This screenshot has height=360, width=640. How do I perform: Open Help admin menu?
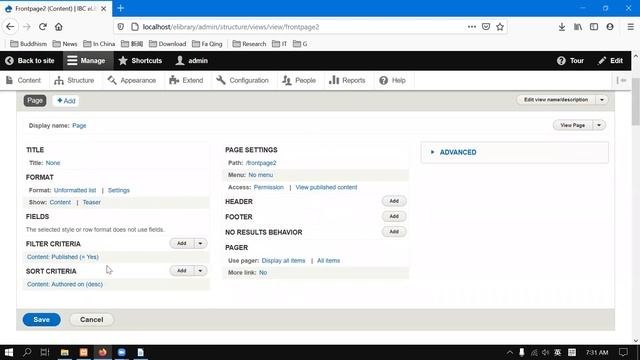click(x=393, y=80)
